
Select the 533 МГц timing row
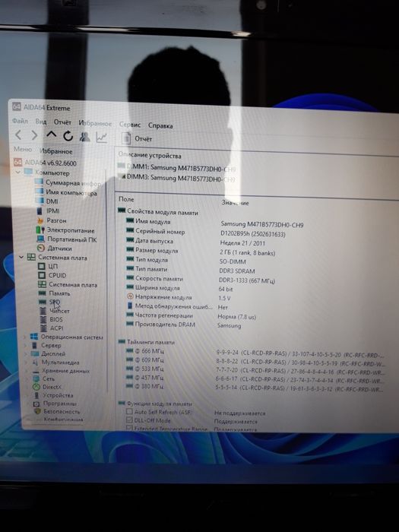pyautogui.click(x=255, y=369)
